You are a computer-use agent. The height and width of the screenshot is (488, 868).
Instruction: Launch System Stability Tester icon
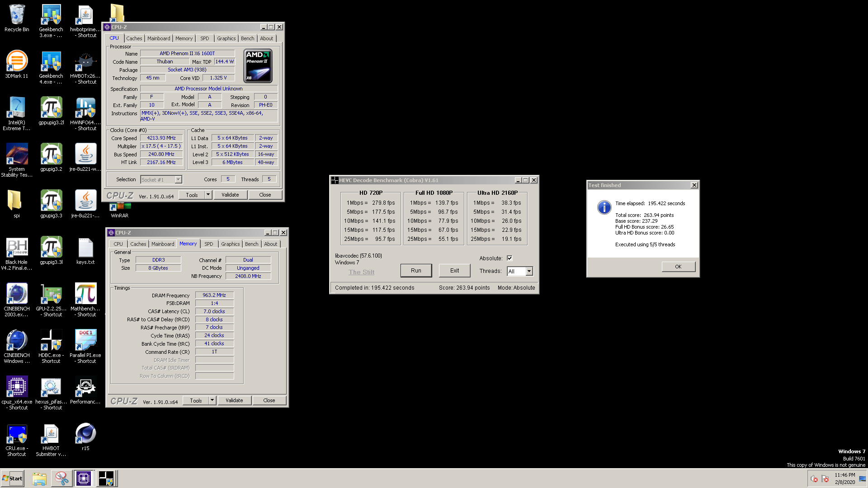coord(17,160)
